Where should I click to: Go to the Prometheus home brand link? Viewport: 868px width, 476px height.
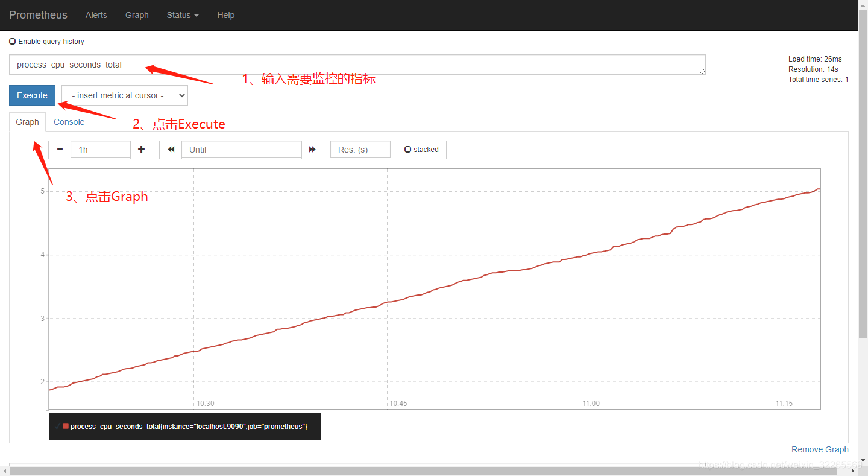38,15
